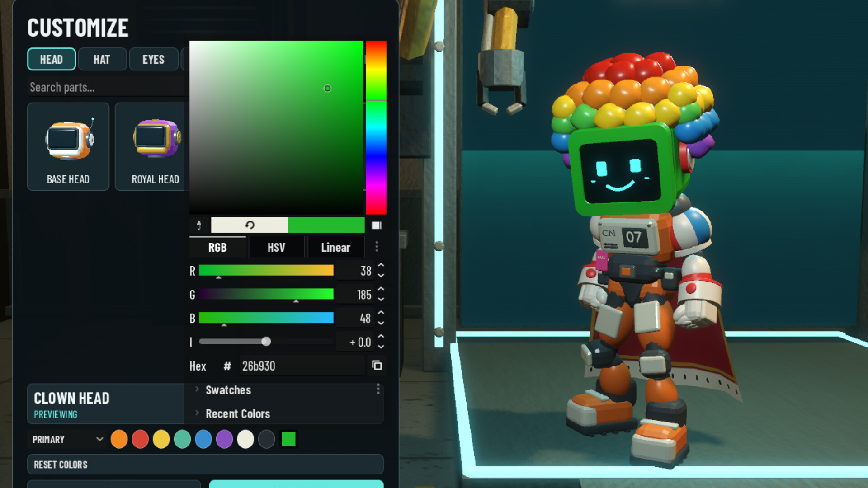Open the HEAD category tab
The height and width of the screenshot is (488, 868).
tap(52, 59)
